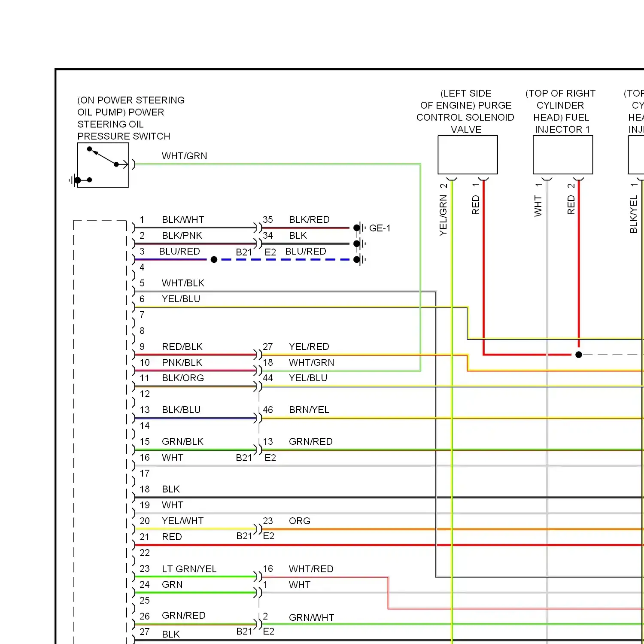The width and height of the screenshot is (644, 644).
Task: Click the 46 BRN/YEL connector label
Action: (296, 410)
